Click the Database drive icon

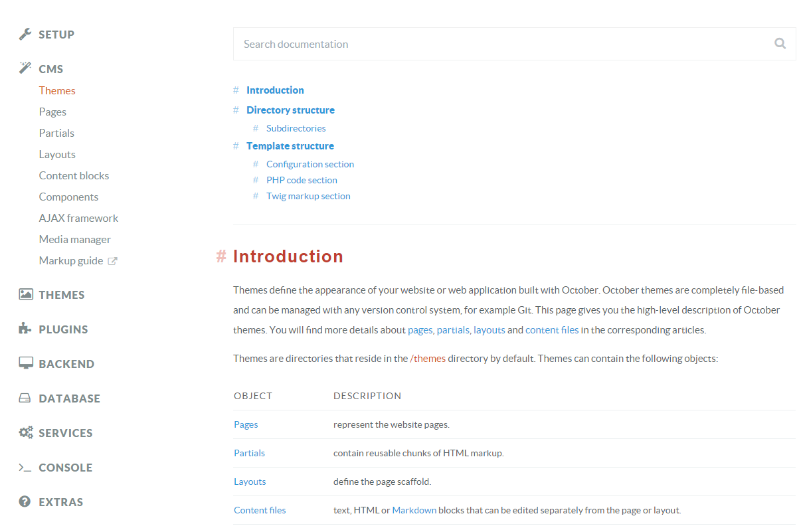click(x=25, y=398)
